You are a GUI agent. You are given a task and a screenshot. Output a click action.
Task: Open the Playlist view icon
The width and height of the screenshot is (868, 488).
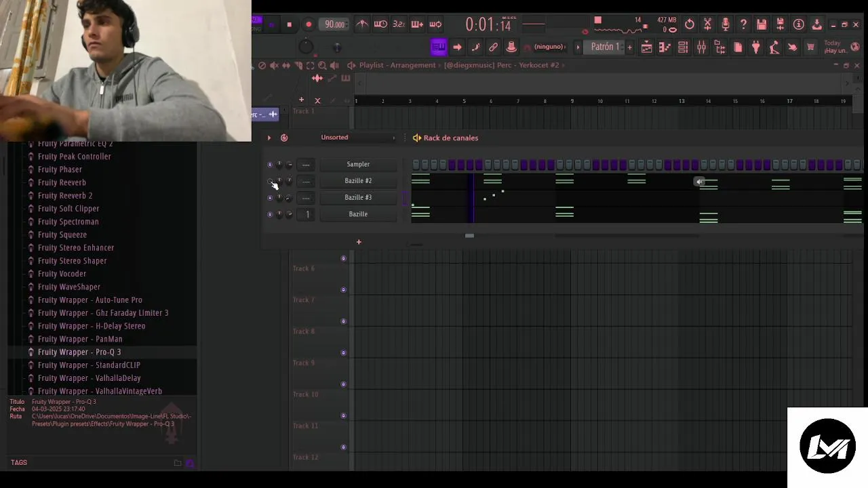[x=647, y=47]
